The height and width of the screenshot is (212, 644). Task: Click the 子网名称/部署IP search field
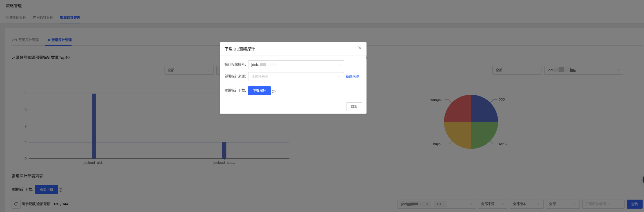tap(603, 204)
